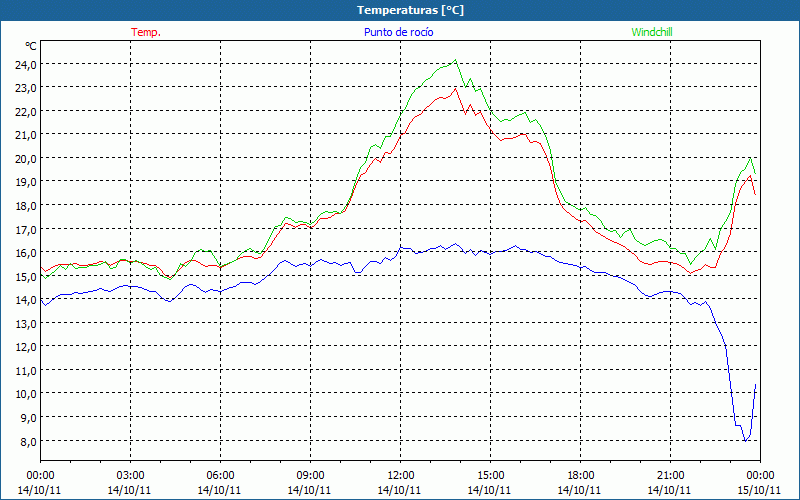Image resolution: width=800 pixels, height=500 pixels.
Task: Select the green 'Windchill' legend label
Action: click(x=652, y=32)
